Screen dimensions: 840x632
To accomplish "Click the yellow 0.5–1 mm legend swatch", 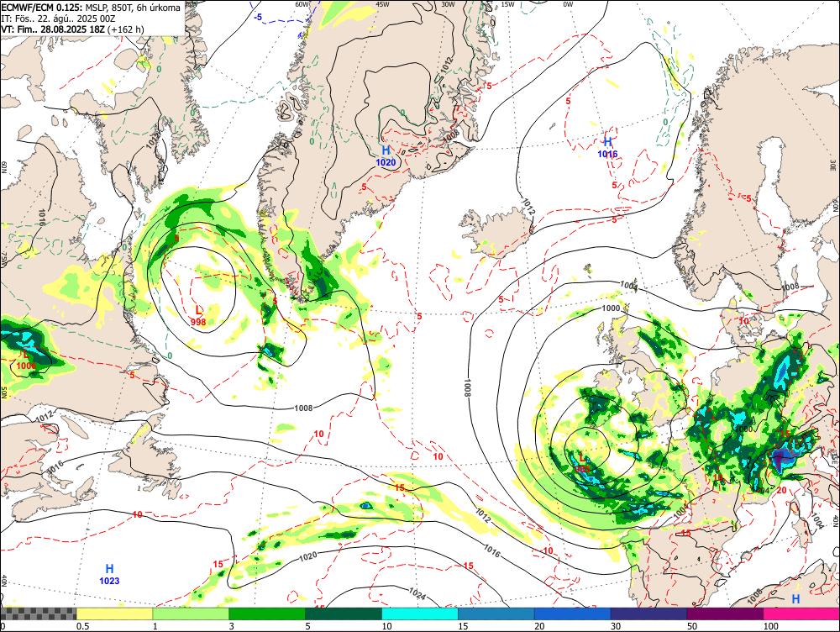I will point(114,614).
